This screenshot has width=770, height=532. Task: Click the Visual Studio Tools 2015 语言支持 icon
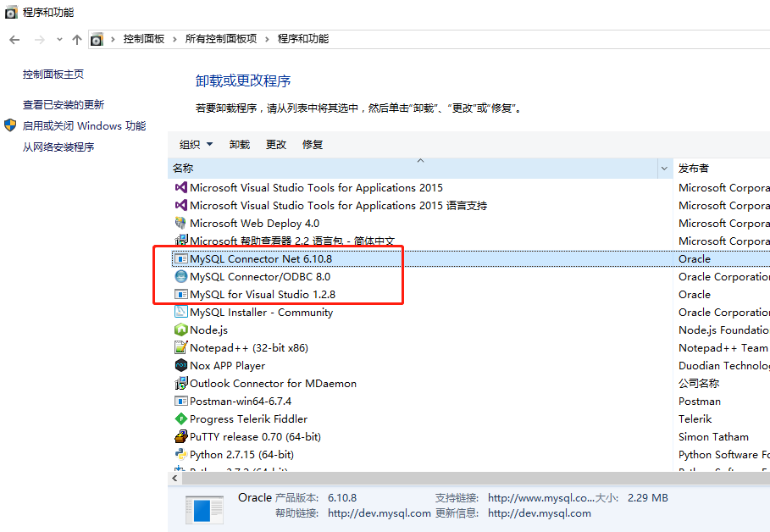click(181, 205)
